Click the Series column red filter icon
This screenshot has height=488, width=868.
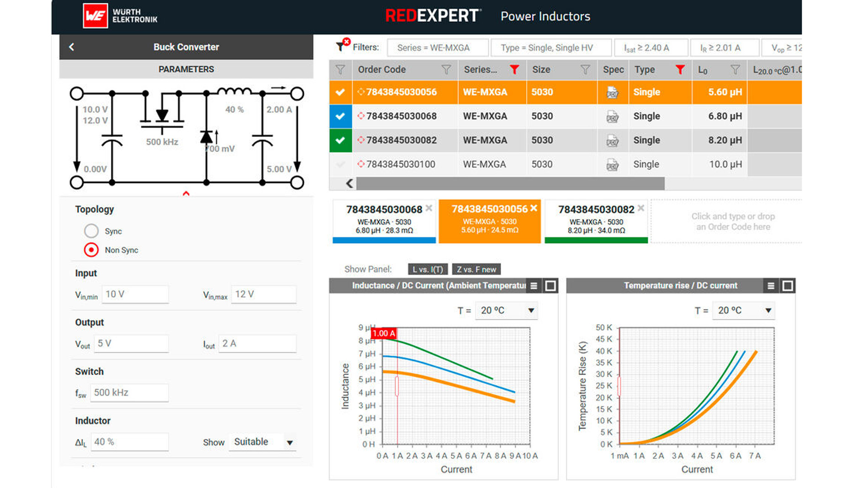click(514, 69)
